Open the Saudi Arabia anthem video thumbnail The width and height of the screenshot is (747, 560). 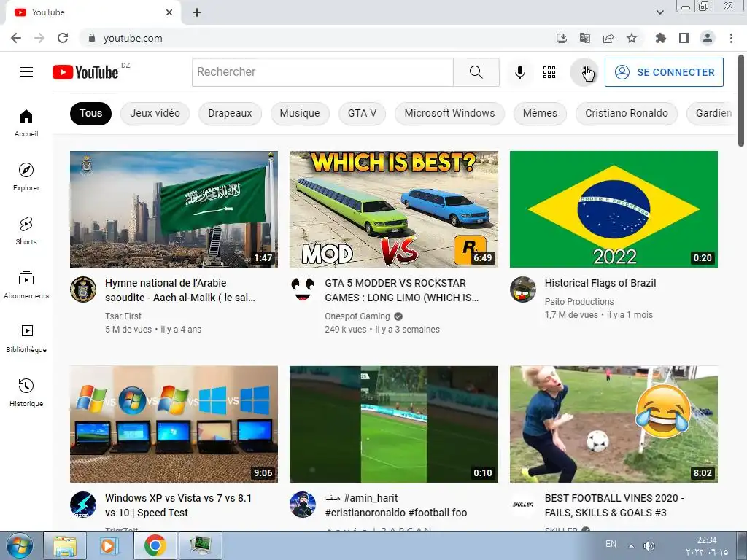pos(174,209)
